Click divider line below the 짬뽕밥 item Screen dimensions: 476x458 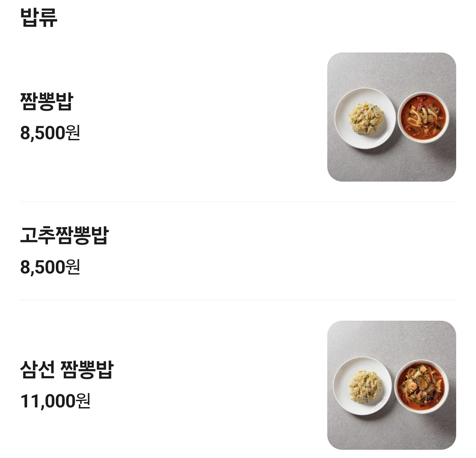238,201
